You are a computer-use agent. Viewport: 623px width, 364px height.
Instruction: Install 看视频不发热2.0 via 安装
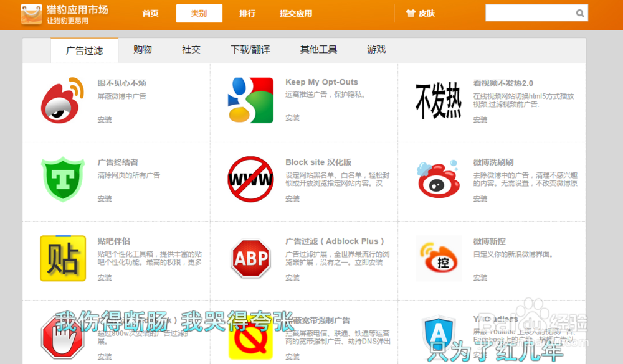[x=480, y=119]
